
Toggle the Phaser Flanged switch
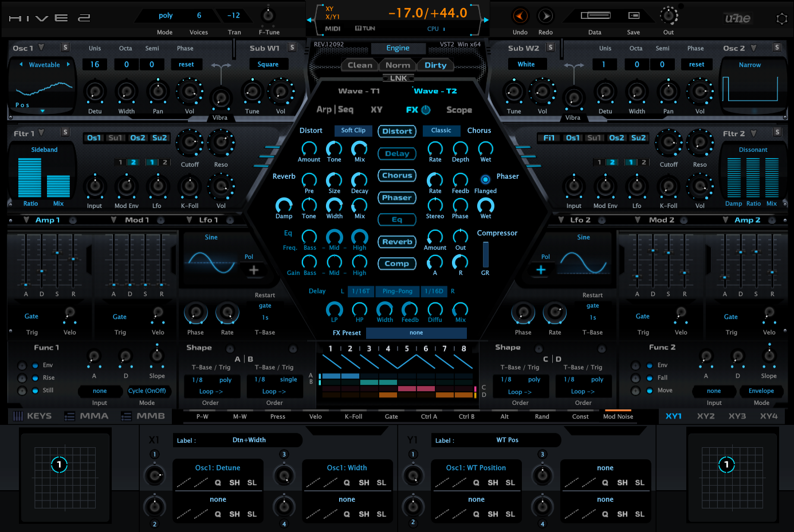485,179
